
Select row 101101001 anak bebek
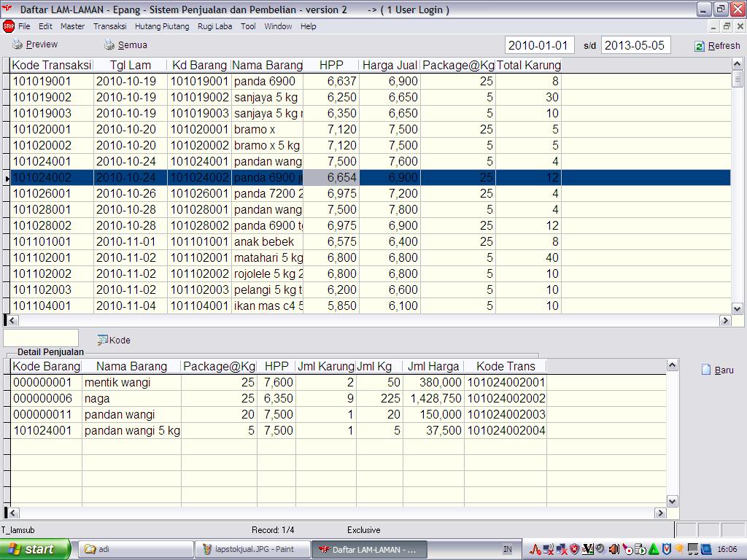click(51, 241)
